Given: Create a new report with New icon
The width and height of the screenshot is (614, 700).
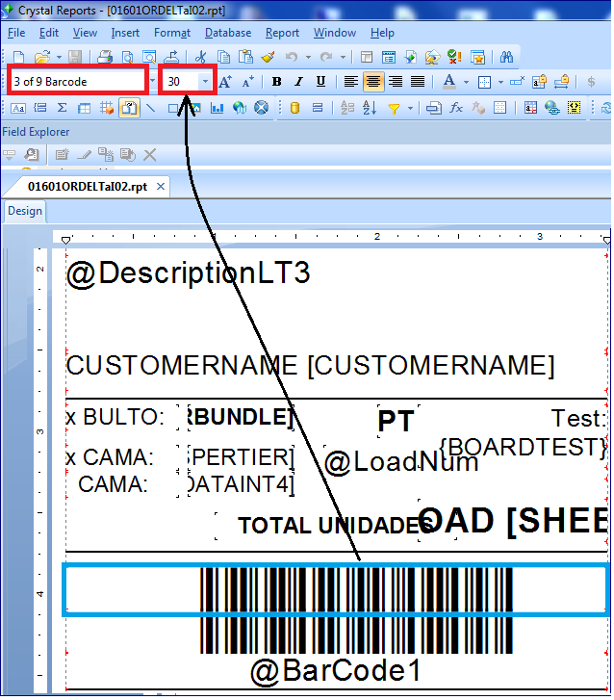Looking at the screenshot, I should 18,57.
